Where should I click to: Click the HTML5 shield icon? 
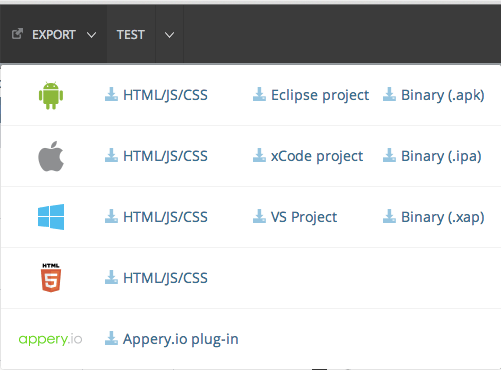click(51, 278)
